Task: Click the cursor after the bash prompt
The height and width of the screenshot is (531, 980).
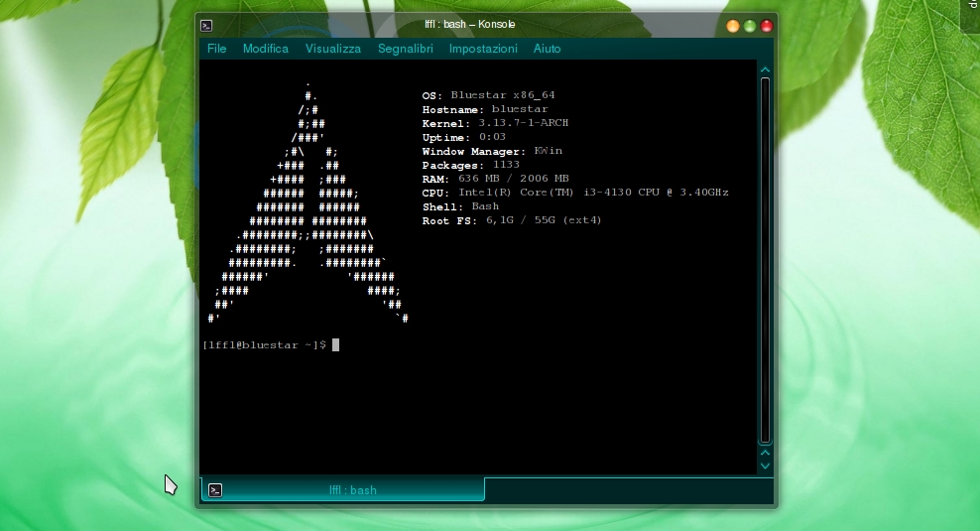Action: 336,344
